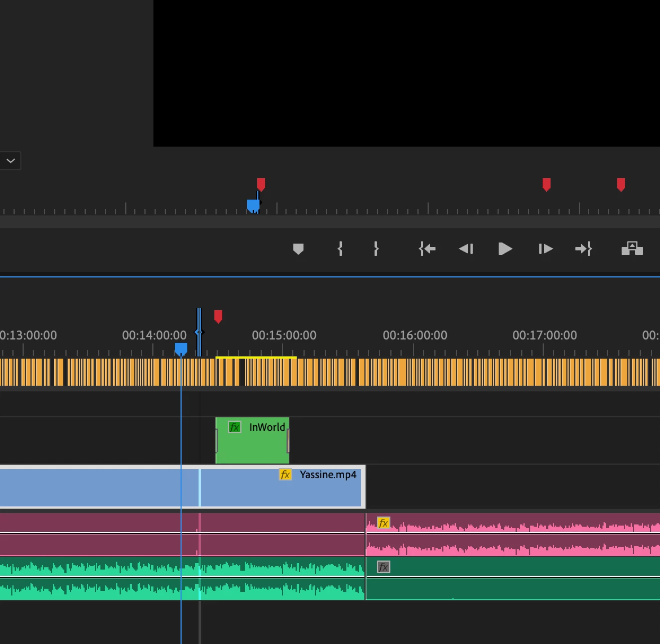Image resolution: width=660 pixels, height=644 pixels.
Task: Click the Mark In bracket button
Action: tap(340, 249)
